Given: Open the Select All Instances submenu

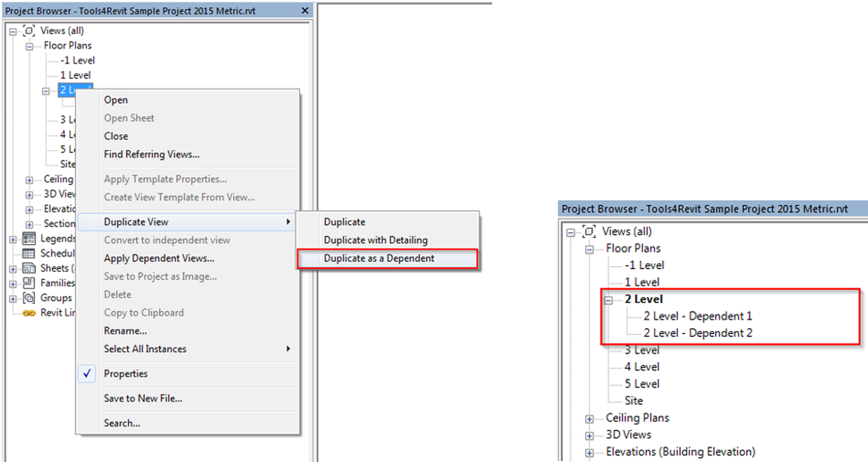Looking at the screenshot, I should [145, 349].
